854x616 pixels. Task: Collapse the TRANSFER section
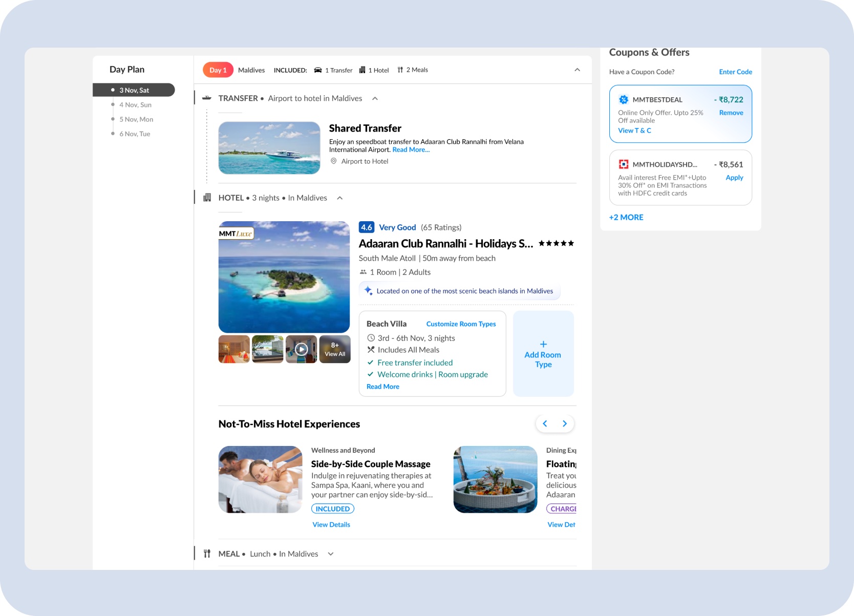point(375,98)
